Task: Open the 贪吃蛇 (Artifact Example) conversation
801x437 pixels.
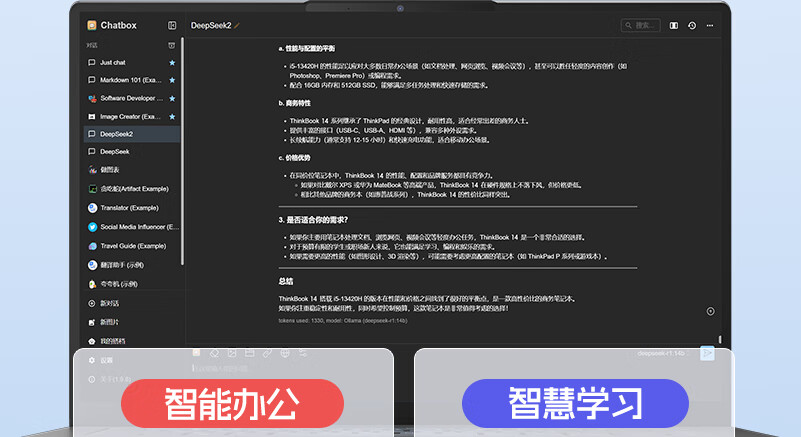Action: pos(132,189)
